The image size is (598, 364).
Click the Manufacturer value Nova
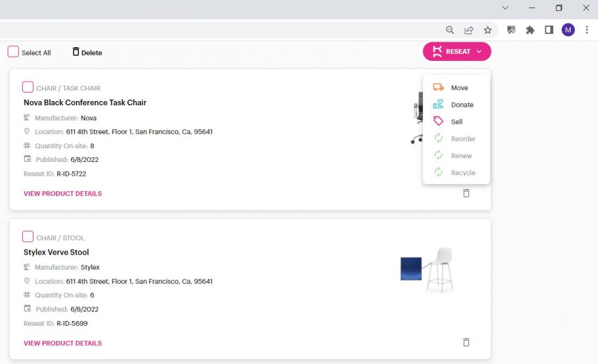click(x=89, y=118)
